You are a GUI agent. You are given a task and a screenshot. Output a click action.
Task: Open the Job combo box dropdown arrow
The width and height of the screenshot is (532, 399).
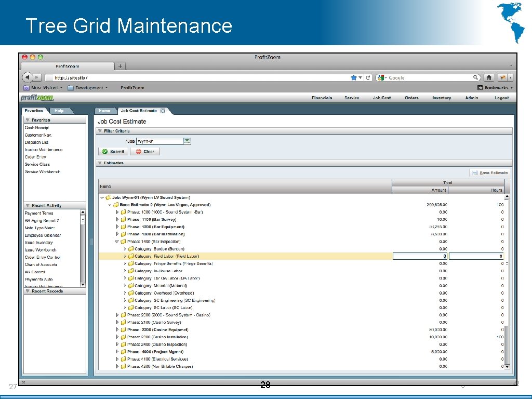pyautogui.click(x=187, y=141)
